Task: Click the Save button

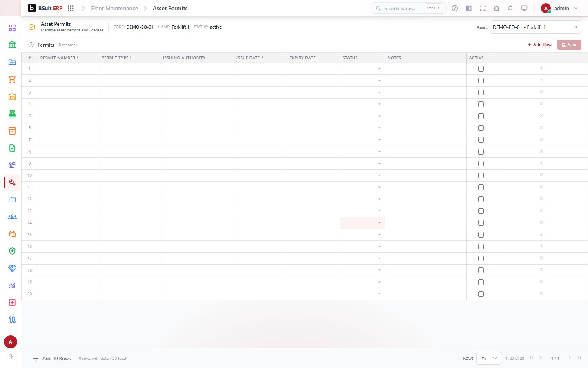Action: click(x=569, y=45)
